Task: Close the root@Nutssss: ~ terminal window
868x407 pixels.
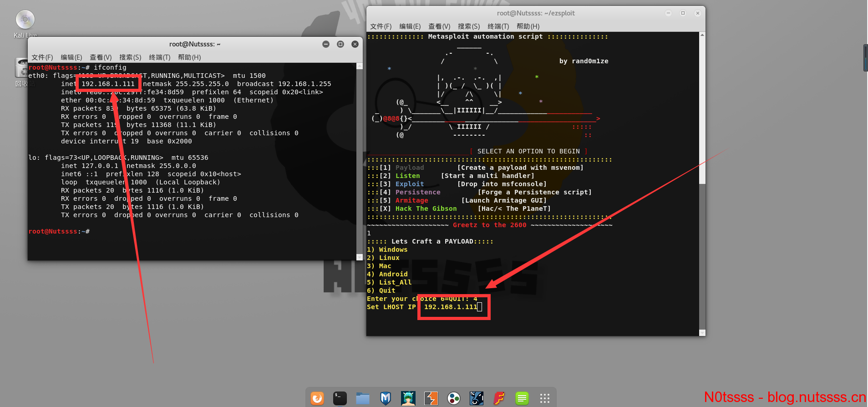Action: tap(355, 44)
